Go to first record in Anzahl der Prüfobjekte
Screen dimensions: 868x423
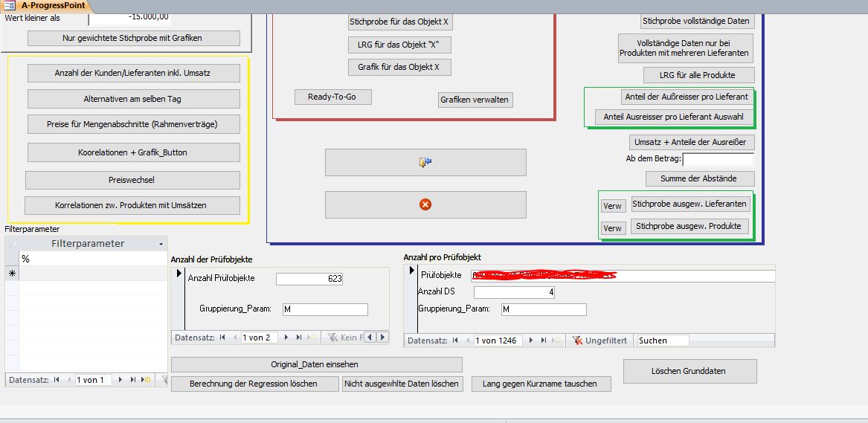pos(222,338)
